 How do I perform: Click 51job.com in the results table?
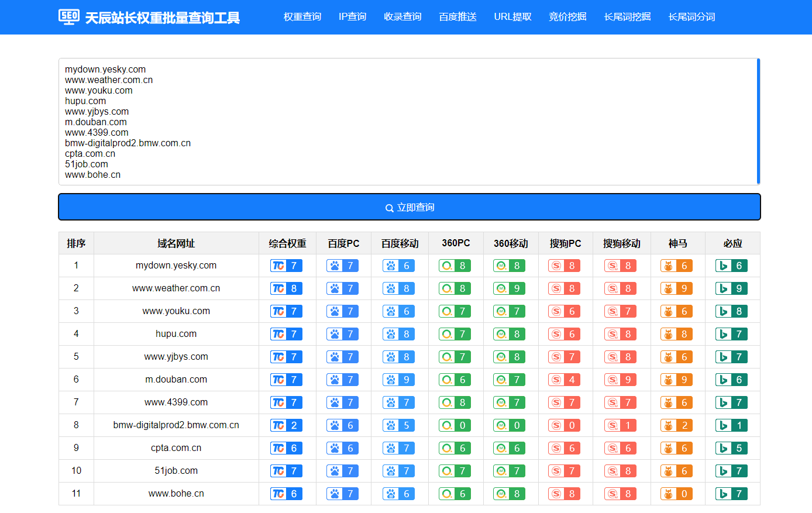176,471
